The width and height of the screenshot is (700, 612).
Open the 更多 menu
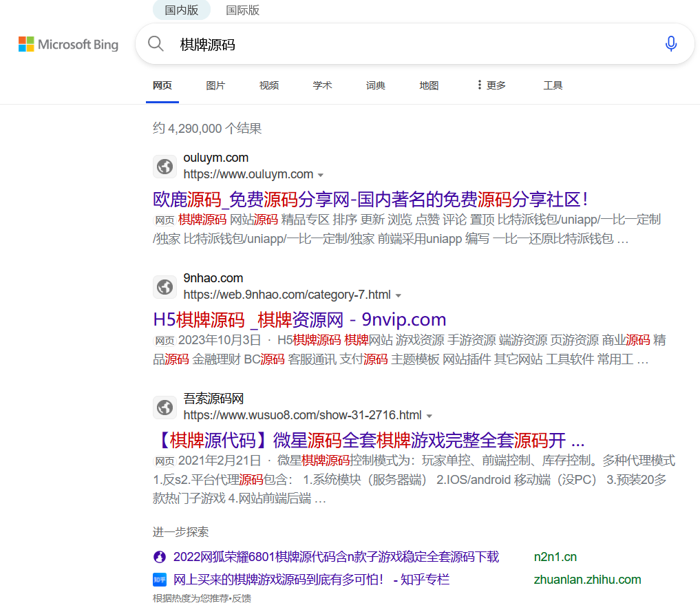[x=491, y=85]
